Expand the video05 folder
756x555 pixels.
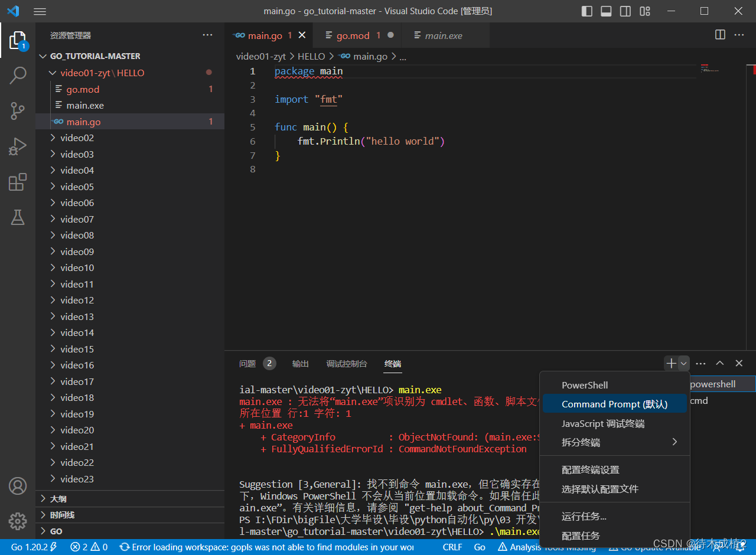[130, 187]
